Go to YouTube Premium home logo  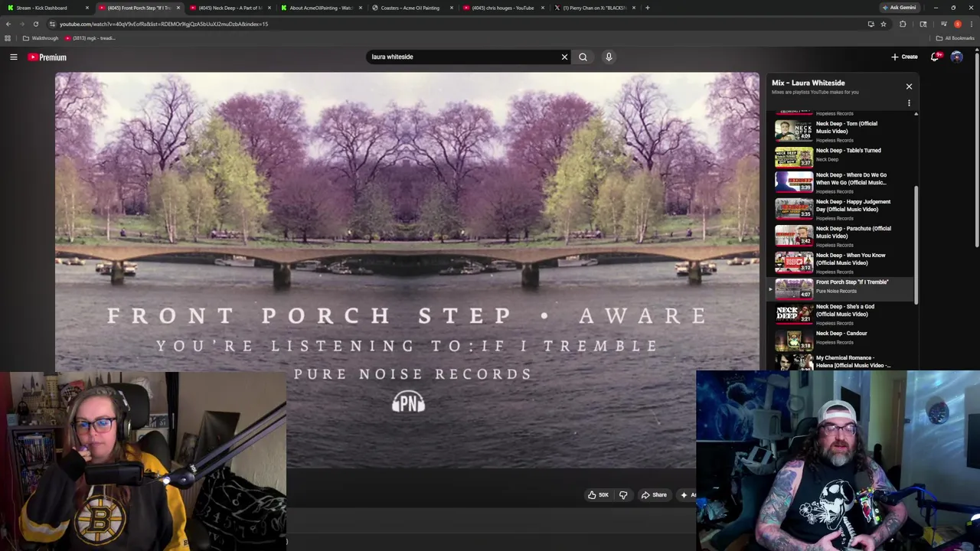pyautogui.click(x=47, y=57)
